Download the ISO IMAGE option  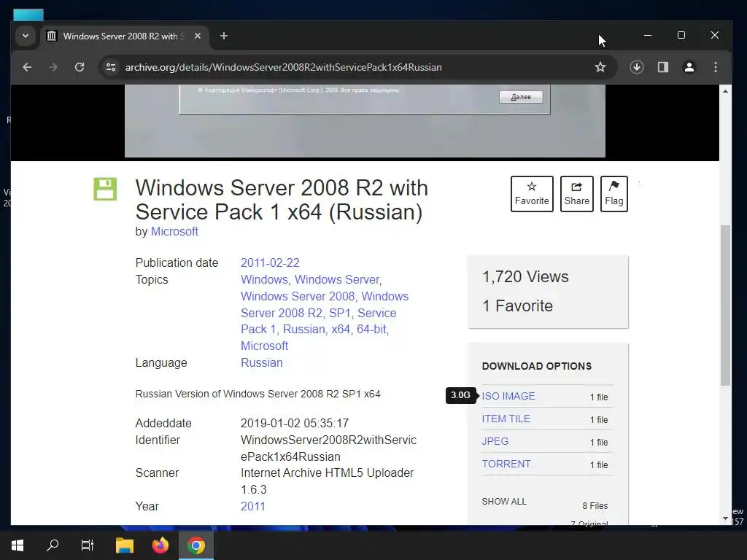(x=508, y=396)
